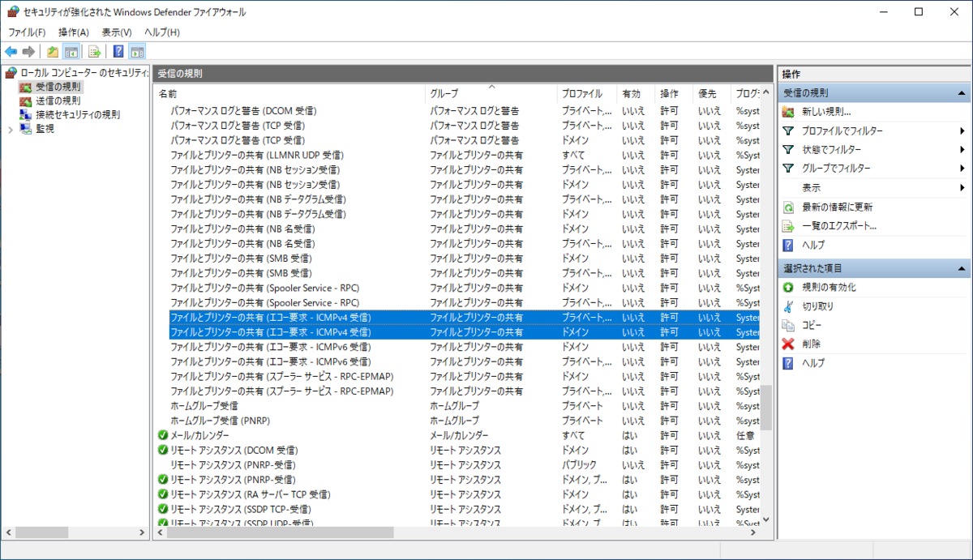Image resolution: width=973 pixels, height=560 pixels.
Task: Open the 操作(A) menu
Action: pos(74,32)
